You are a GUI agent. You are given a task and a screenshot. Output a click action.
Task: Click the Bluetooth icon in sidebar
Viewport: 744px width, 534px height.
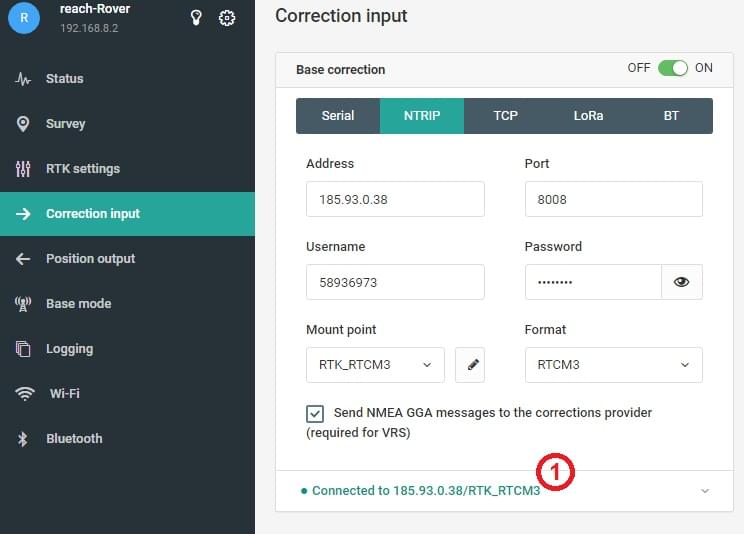click(23, 439)
